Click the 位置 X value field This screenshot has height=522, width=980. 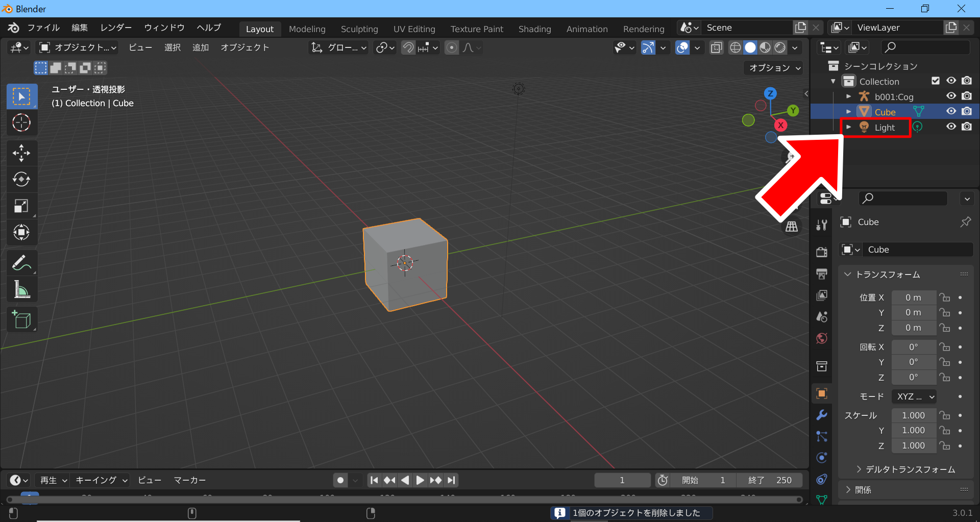coord(913,297)
